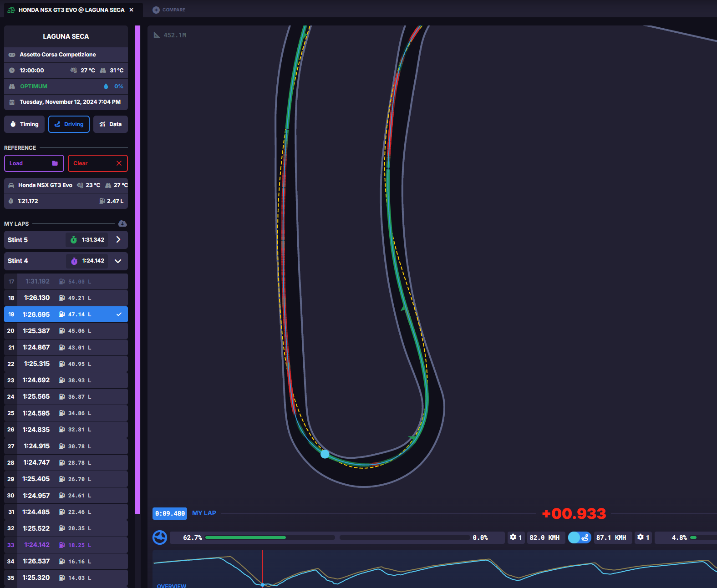Click the 4.8% reference throttle bar

click(x=703, y=537)
